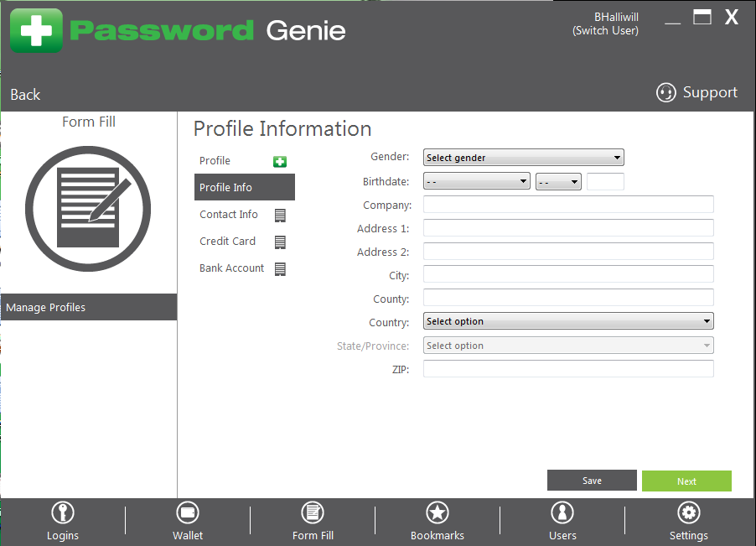Screen dimensions: 756x546
Task: Select the Profile Info section
Action: pos(245,187)
